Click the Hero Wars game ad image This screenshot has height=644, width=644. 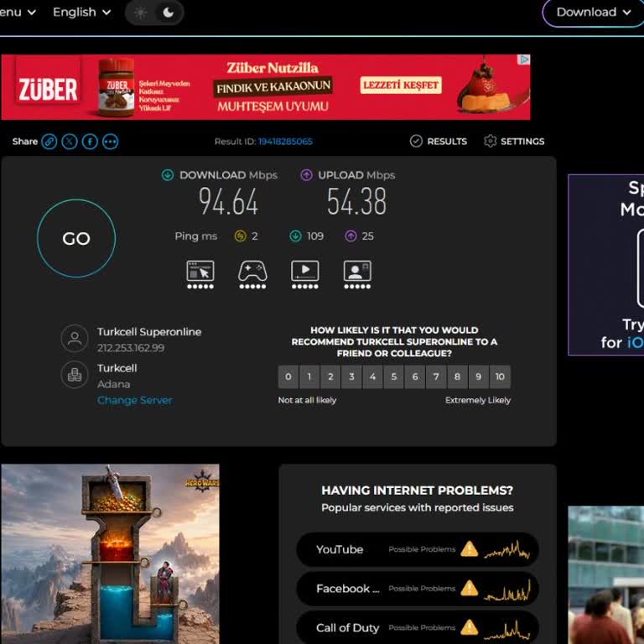tap(110, 553)
